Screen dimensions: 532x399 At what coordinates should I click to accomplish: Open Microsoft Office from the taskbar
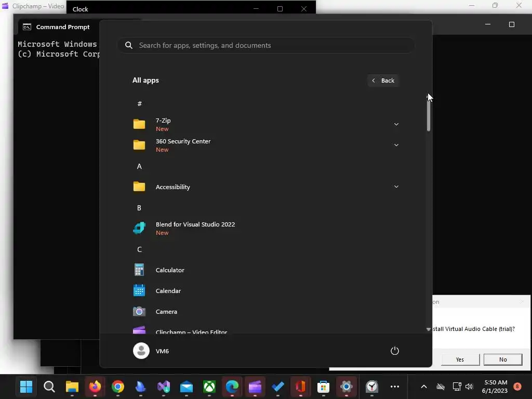[301, 387]
